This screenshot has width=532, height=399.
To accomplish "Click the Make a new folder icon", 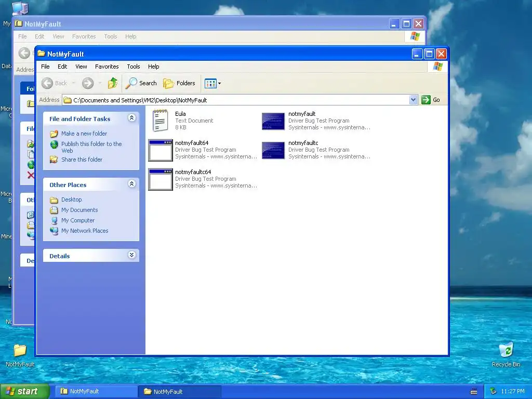I will coord(54,134).
